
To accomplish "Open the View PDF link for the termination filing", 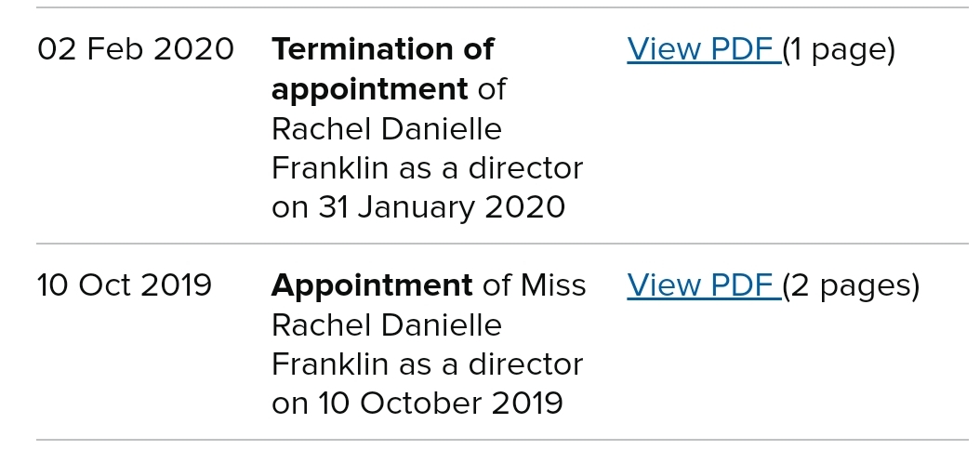I will pos(704,49).
